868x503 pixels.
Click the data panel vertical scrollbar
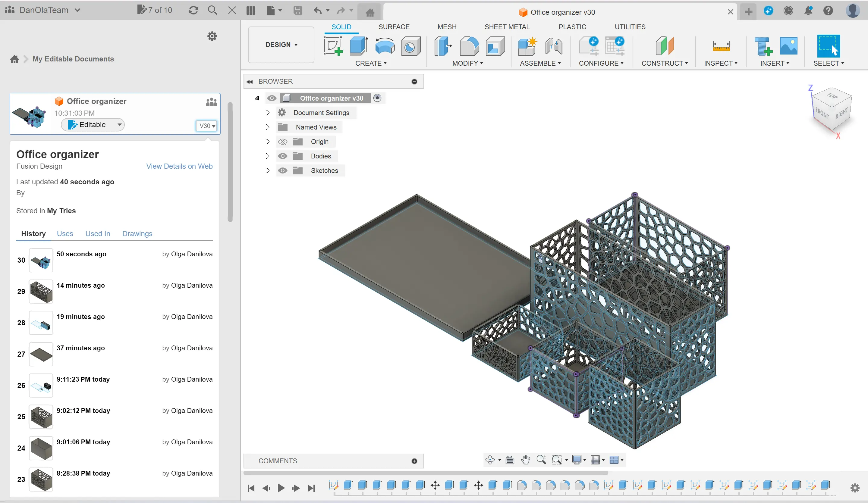(x=230, y=162)
